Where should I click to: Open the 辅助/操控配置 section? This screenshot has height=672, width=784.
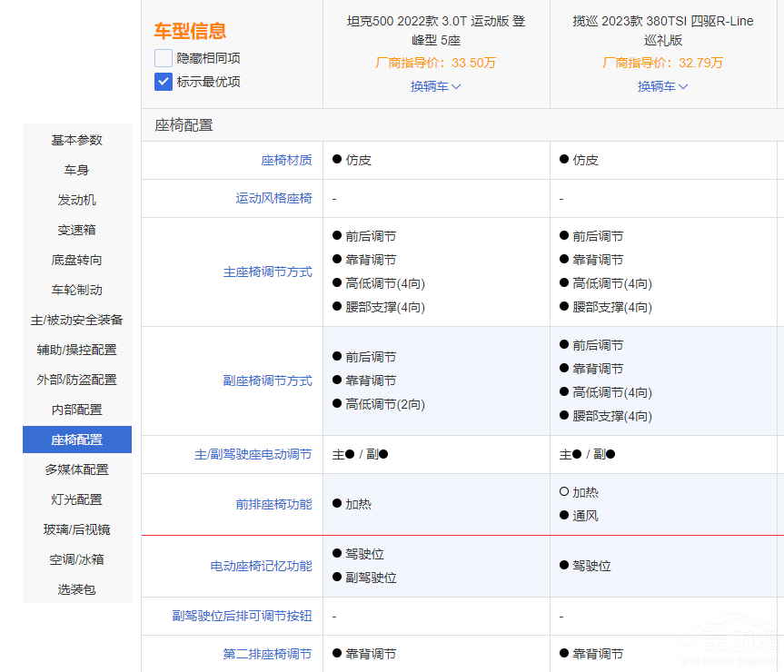(x=77, y=350)
